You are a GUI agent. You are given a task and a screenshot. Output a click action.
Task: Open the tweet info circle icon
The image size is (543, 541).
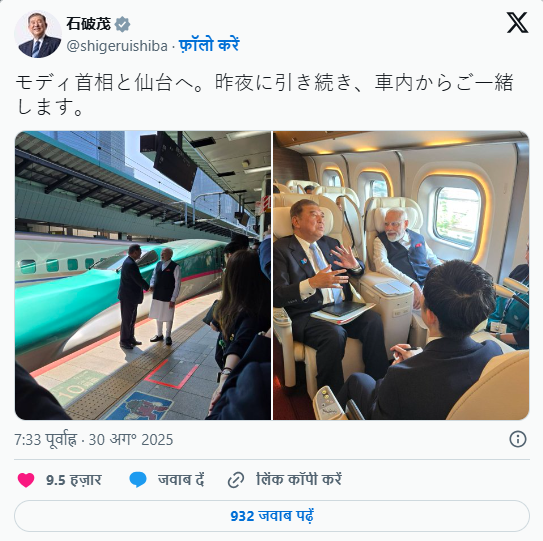tap(518, 439)
